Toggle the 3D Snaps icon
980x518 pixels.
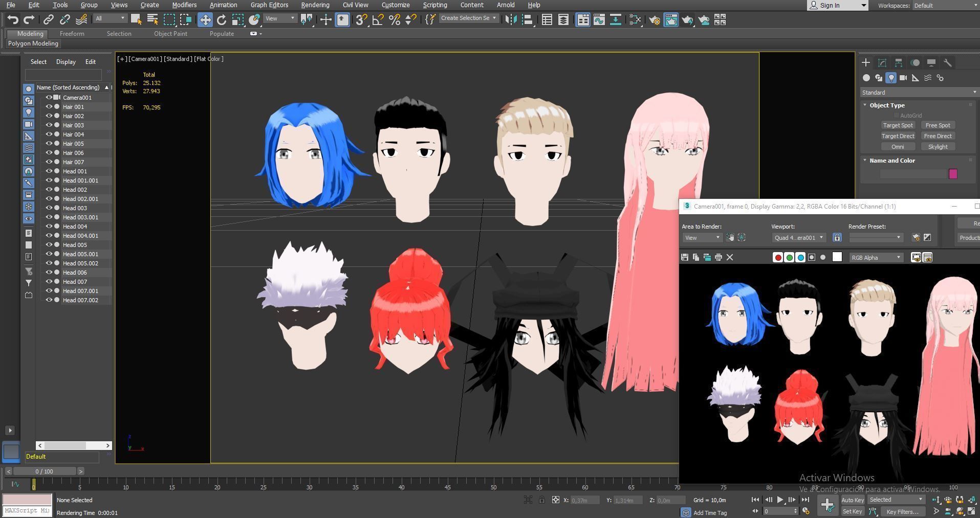click(361, 20)
